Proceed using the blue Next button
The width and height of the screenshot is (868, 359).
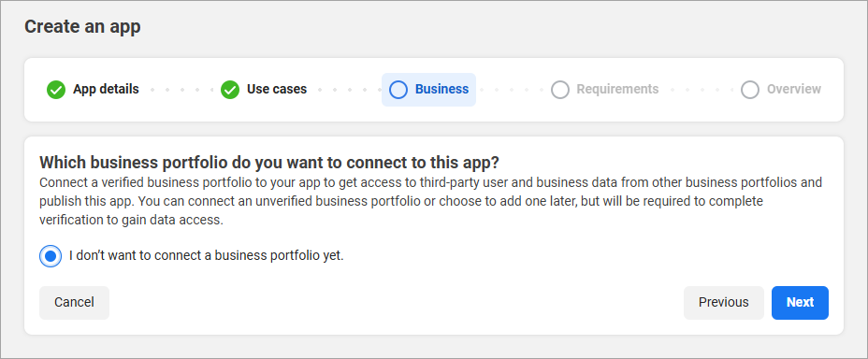(x=800, y=303)
